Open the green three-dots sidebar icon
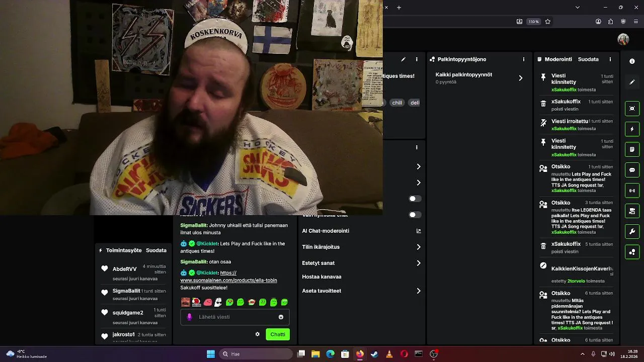This screenshot has width=644, height=362. click(x=632, y=252)
